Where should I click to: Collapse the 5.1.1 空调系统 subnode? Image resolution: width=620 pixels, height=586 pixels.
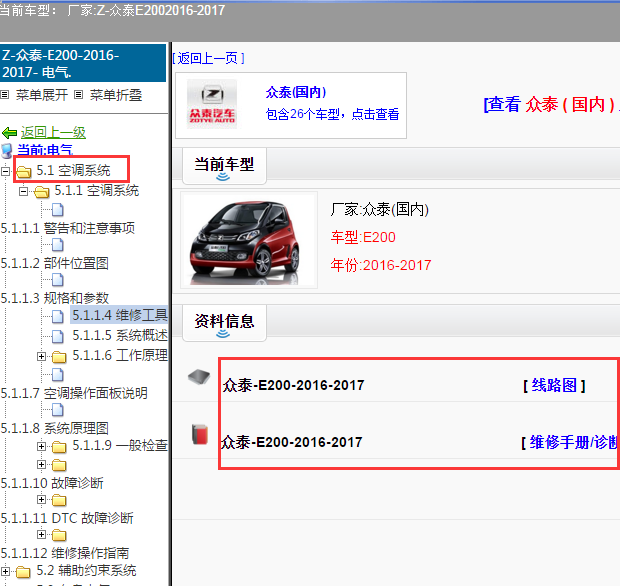click(23, 191)
